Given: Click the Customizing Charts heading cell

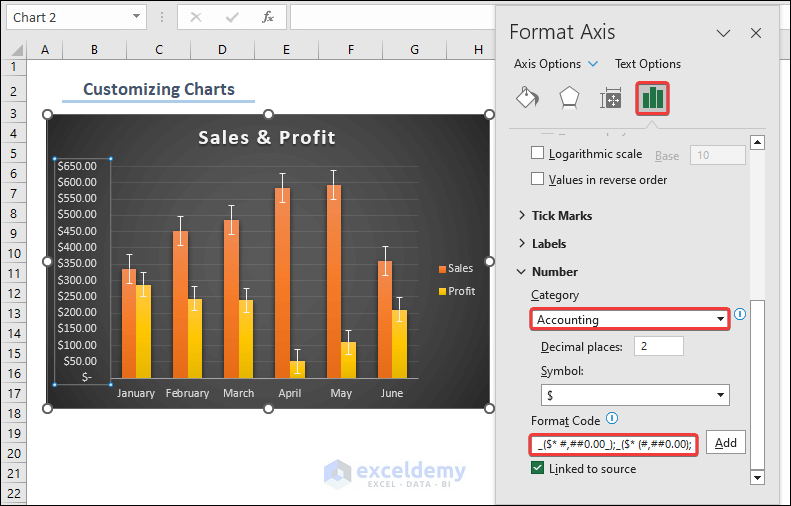Looking at the screenshot, I should click(x=159, y=89).
